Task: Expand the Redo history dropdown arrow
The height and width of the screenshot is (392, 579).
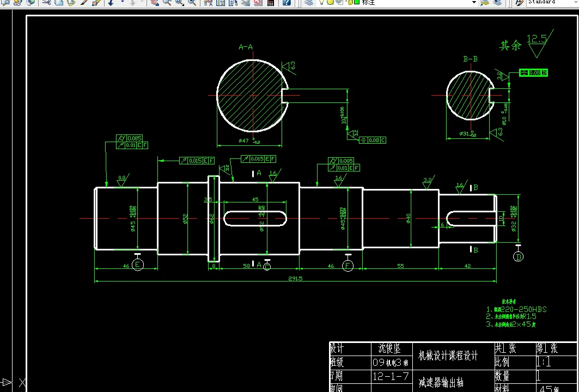Action: 142,2
